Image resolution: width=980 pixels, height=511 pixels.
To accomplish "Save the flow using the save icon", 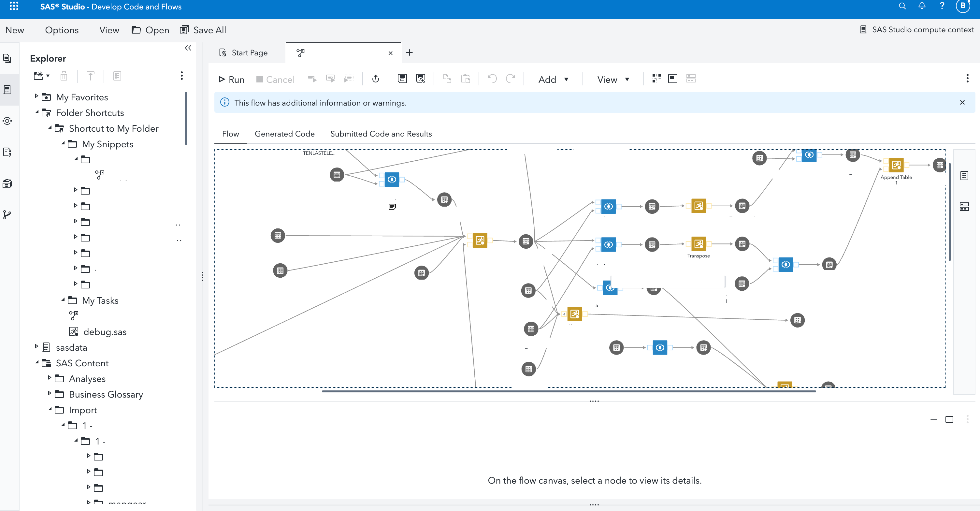I will (x=402, y=79).
